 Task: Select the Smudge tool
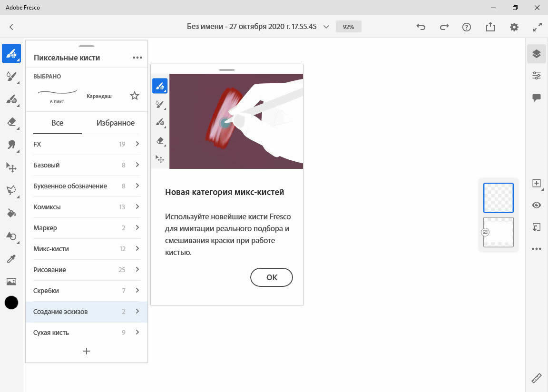pos(11,145)
